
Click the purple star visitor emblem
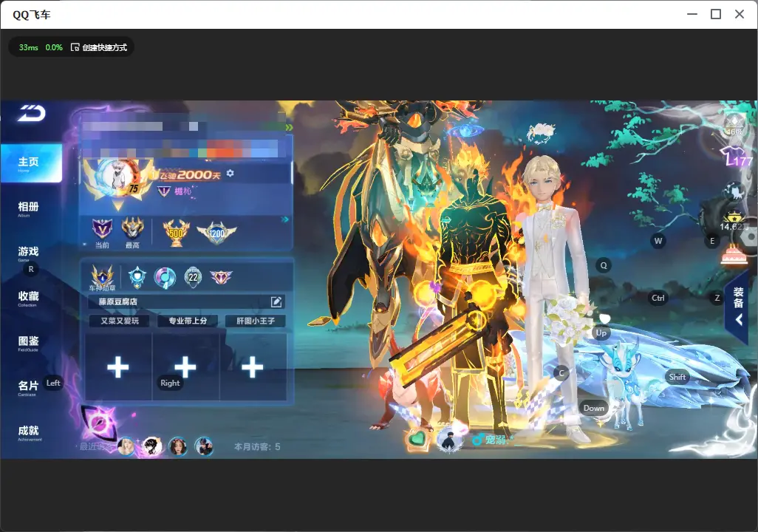pos(100,422)
